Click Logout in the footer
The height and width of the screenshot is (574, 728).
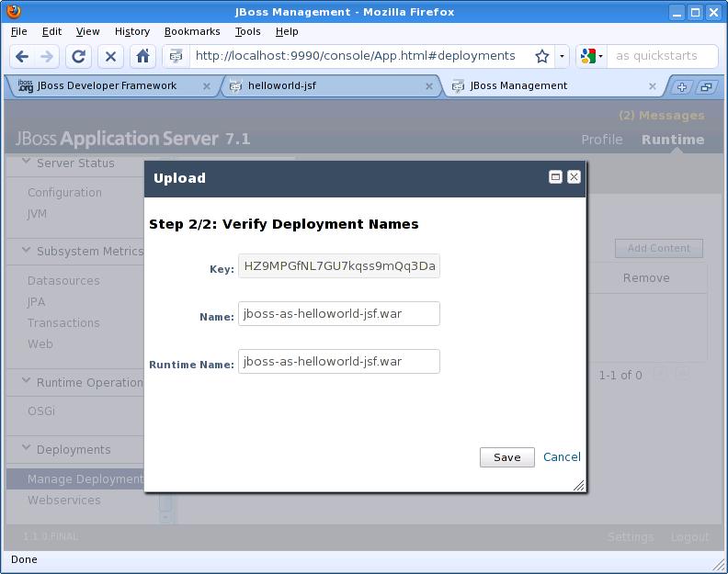[x=690, y=537]
